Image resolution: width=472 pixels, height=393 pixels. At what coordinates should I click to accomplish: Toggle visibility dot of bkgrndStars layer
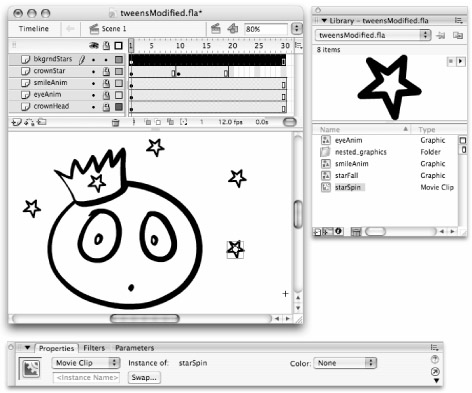pyautogui.click(x=94, y=60)
